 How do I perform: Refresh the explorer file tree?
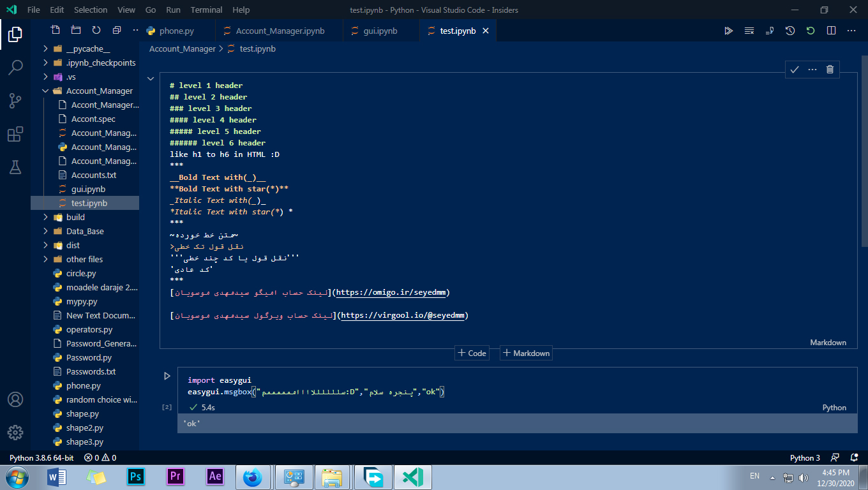point(96,30)
